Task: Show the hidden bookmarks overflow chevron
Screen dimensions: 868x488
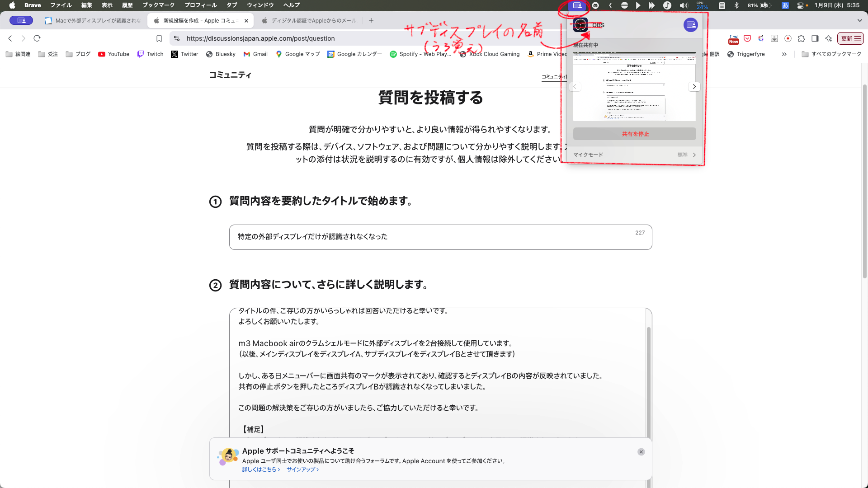Action: point(784,54)
